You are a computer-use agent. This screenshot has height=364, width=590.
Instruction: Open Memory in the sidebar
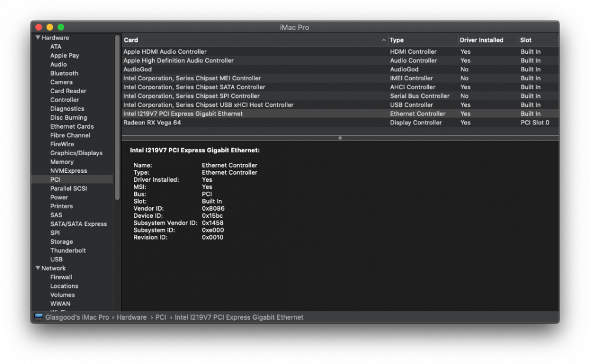click(x=62, y=162)
